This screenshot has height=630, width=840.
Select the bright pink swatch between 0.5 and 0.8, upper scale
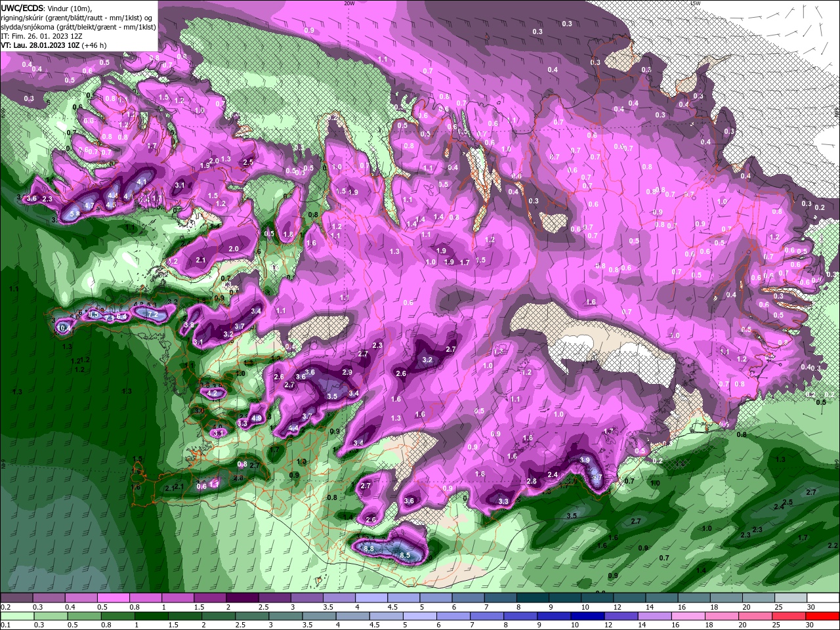pyautogui.click(x=113, y=598)
